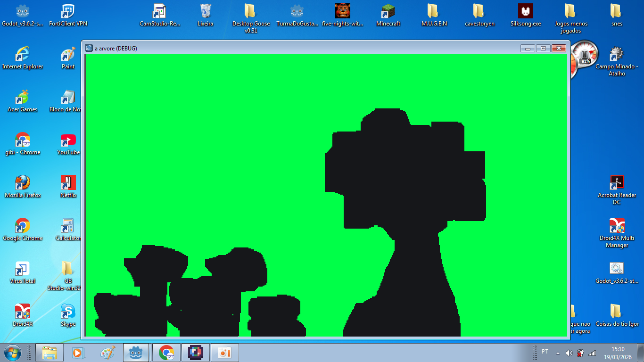Screen dimensions: 644x362
Task: Click the a arvore (DEBUG) window title
Action: click(x=116, y=48)
